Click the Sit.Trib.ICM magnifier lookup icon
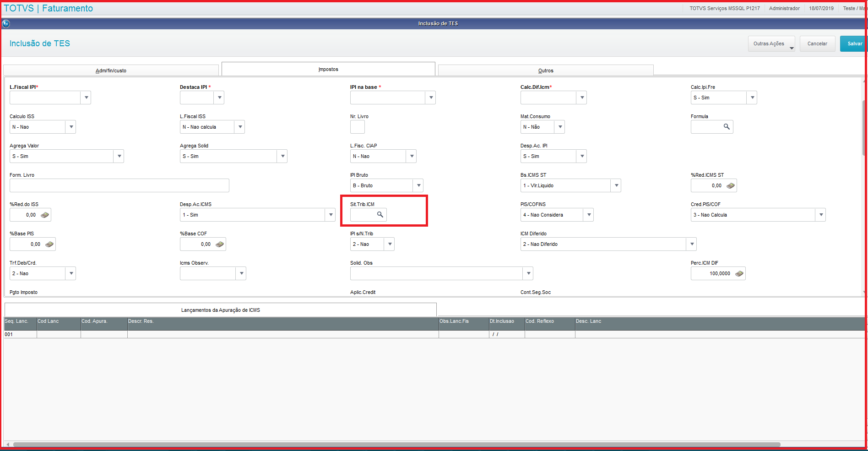 380,215
